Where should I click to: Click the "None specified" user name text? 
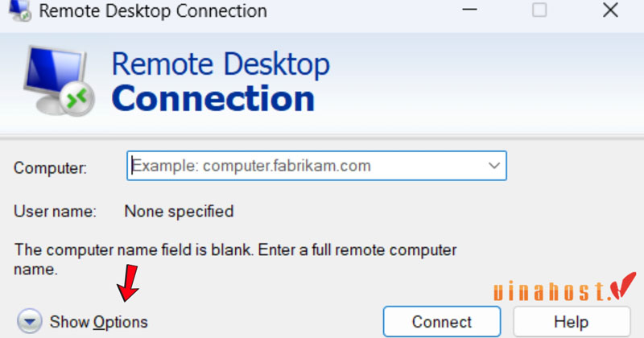pyautogui.click(x=179, y=212)
